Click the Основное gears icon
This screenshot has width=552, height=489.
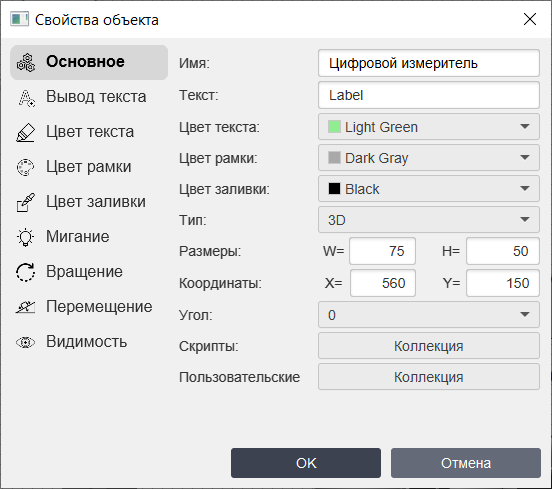[26, 63]
